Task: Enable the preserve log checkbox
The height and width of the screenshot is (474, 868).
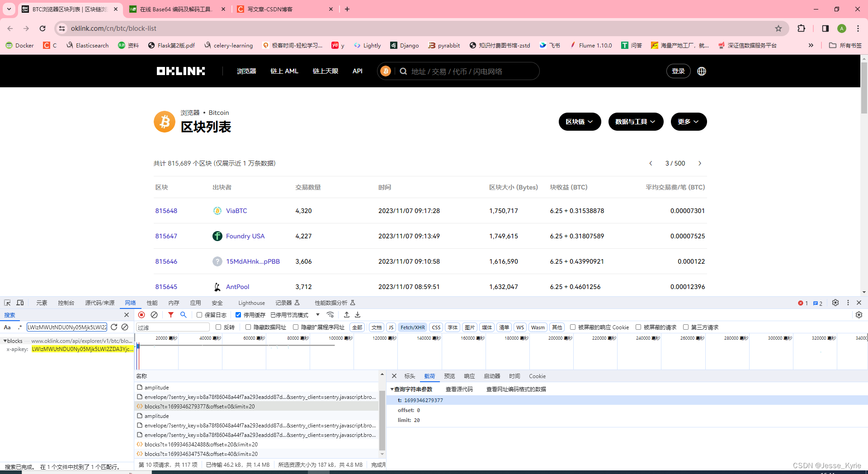Action: [x=199, y=315]
